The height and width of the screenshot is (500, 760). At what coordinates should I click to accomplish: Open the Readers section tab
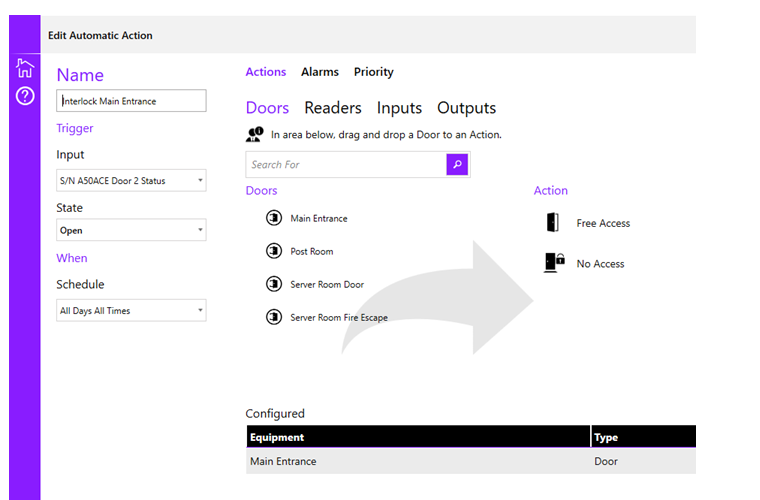click(333, 108)
